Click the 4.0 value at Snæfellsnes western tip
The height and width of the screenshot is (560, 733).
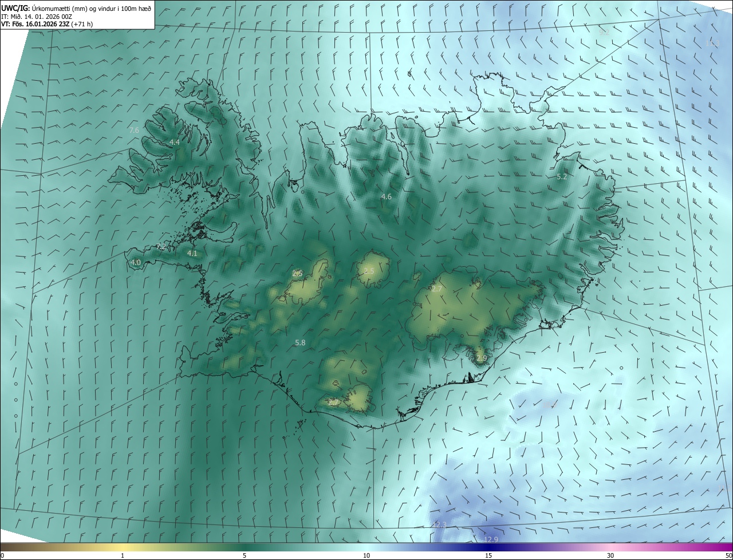pos(136,262)
